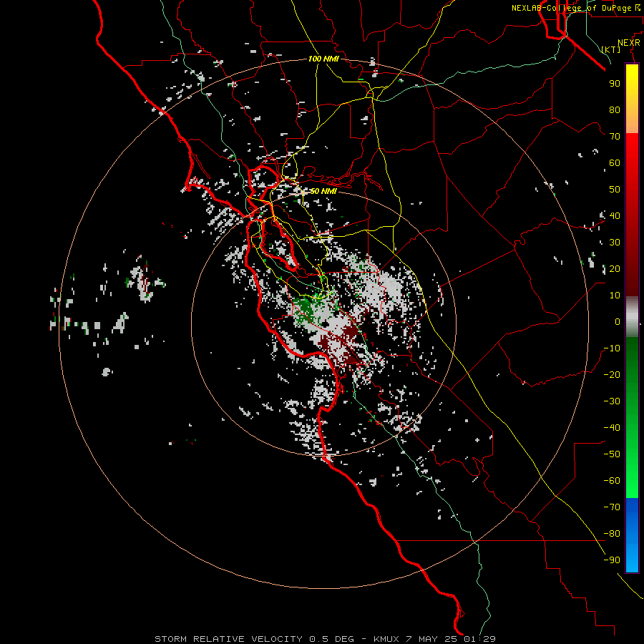Click the "-90" scale value
644x644 pixels.
pyautogui.click(x=612, y=560)
